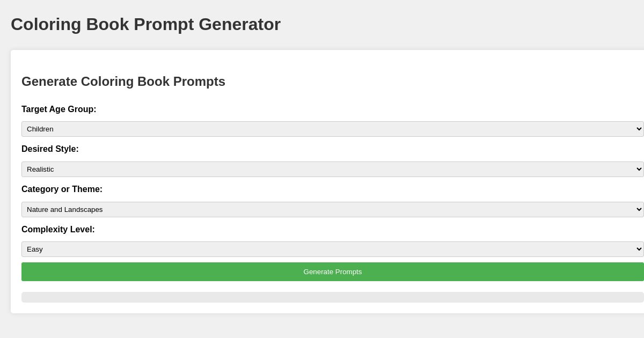Click the Complexity Level label
644x338 pixels.
pos(58,230)
